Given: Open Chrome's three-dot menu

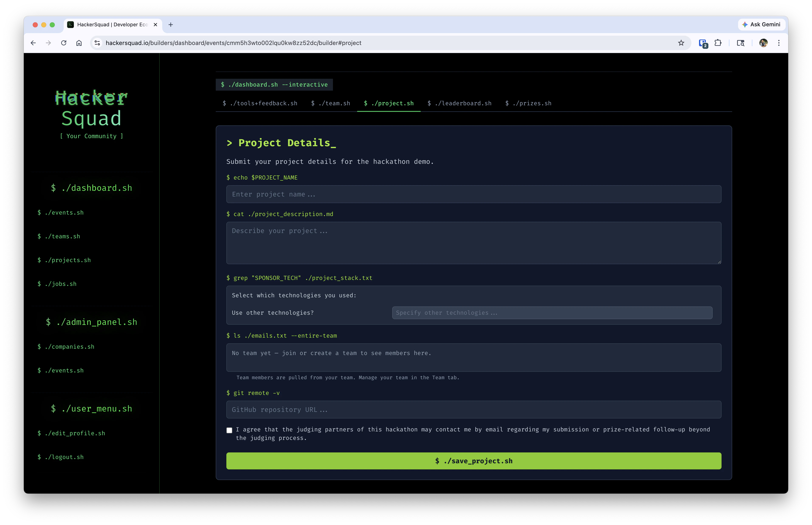Looking at the screenshot, I should click(x=779, y=43).
